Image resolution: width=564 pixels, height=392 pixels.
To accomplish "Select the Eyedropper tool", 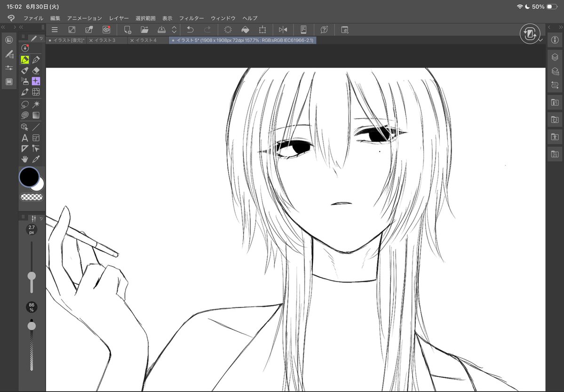I will point(36,159).
